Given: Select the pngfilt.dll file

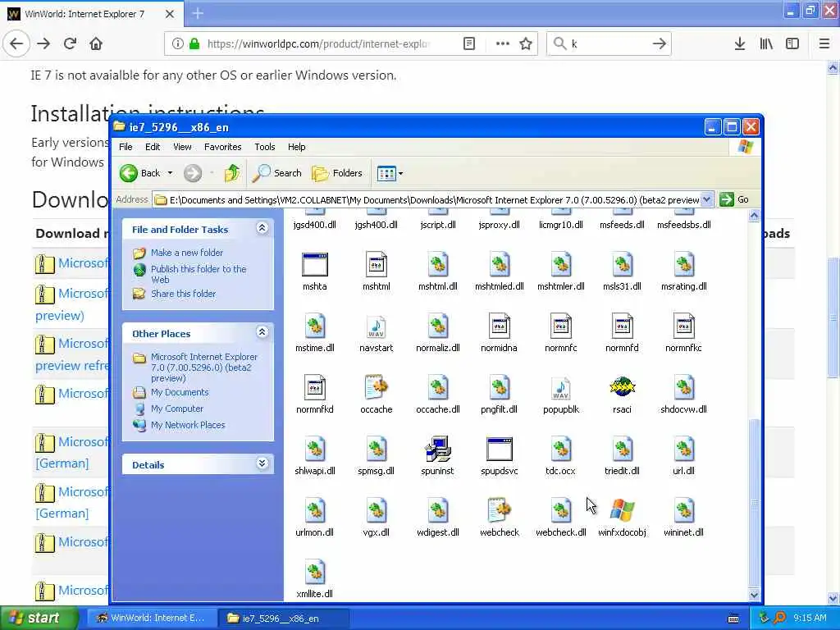Looking at the screenshot, I should [499, 388].
